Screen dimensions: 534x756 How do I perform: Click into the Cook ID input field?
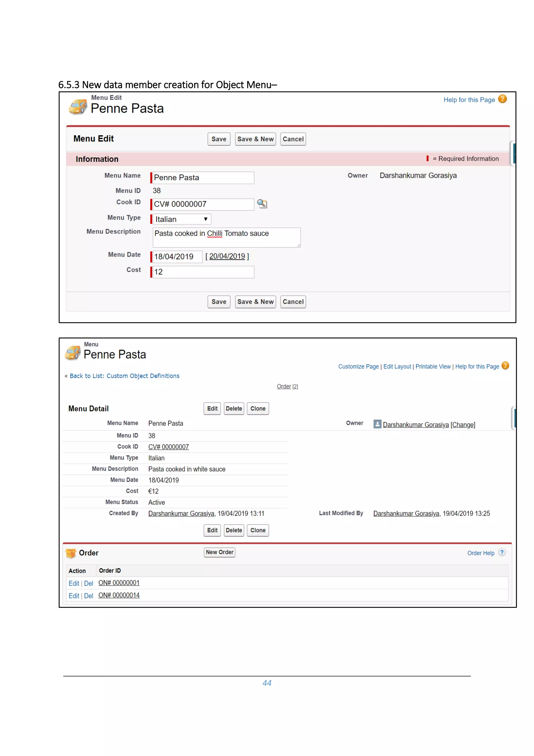[x=203, y=204]
